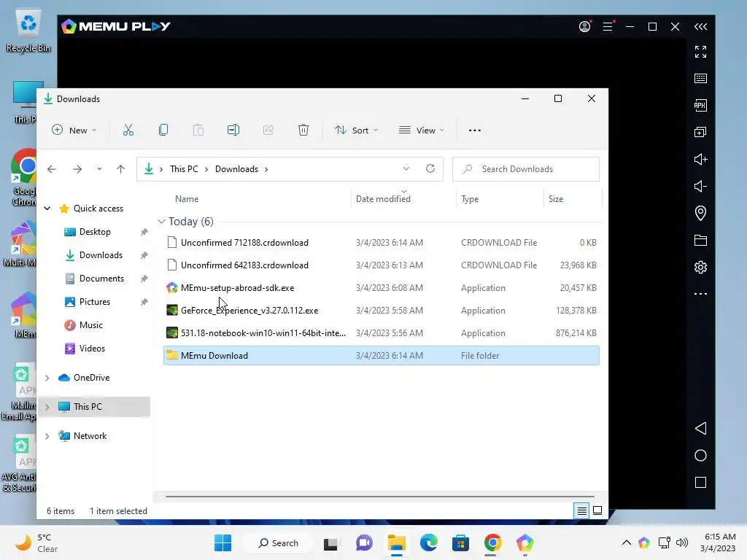Click the taskbar Search box
The height and width of the screenshot is (560, 747).
[x=278, y=542]
